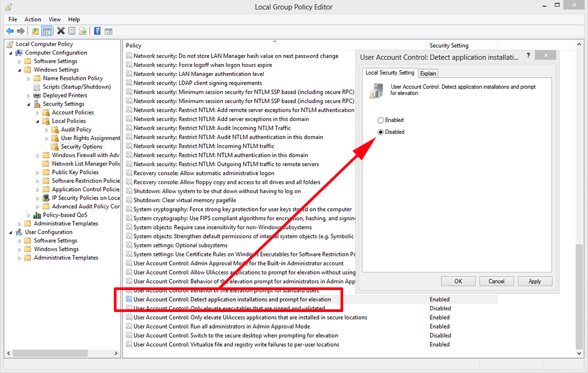This screenshot has height=373, width=588.
Task: Click the Apply button in dialog
Action: coord(535,281)
